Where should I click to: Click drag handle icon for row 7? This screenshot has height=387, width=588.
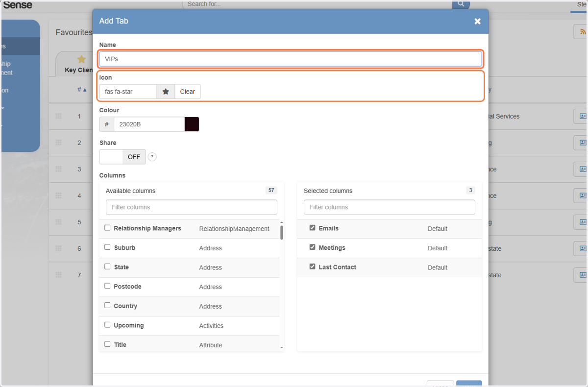pos(58,275)
